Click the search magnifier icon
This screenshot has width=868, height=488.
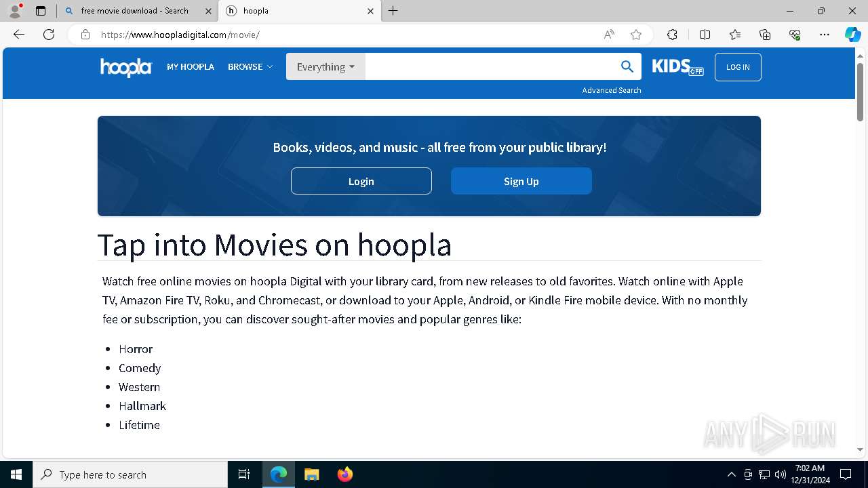click(627, 66)
